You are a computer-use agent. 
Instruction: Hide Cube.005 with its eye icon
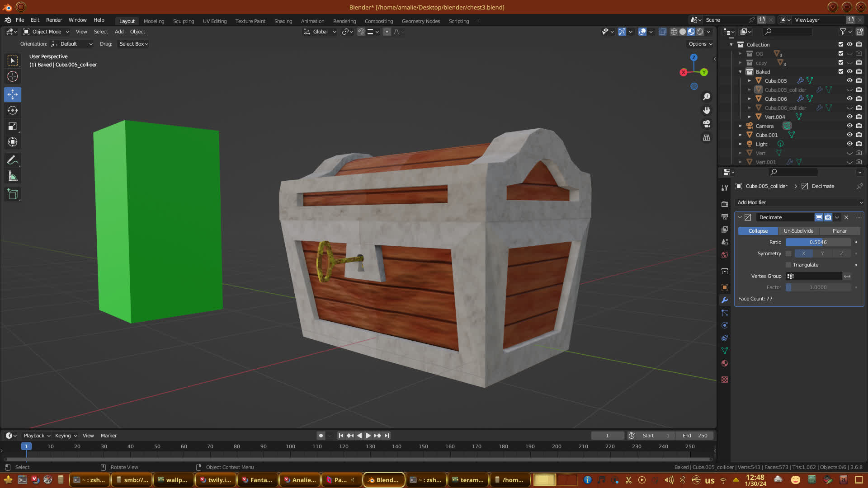(x=849, y=80)
